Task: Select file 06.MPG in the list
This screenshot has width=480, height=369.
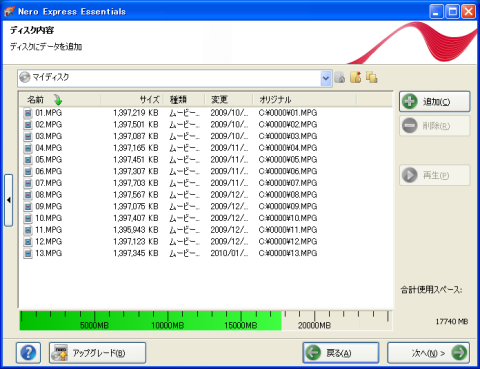Action: [x=49, y=171]
